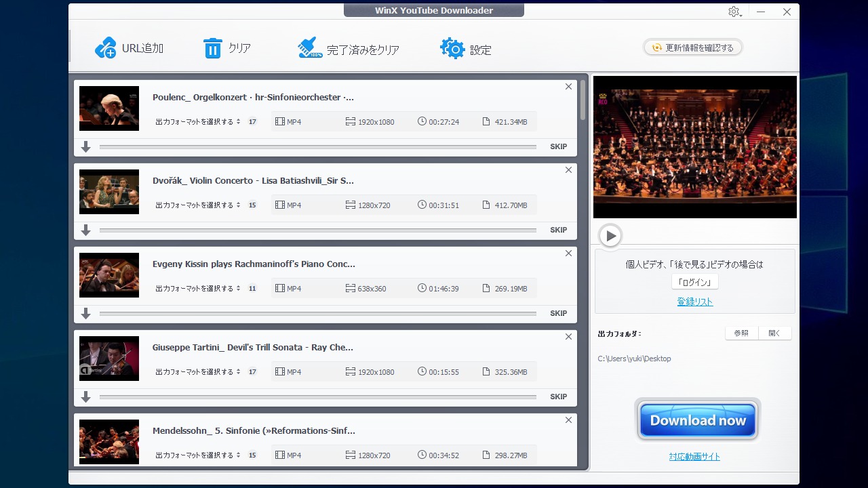Click resolution text 1280x720 in Mendelssohn row
This screenshot has width=868, height=488.
pos(374,455)
